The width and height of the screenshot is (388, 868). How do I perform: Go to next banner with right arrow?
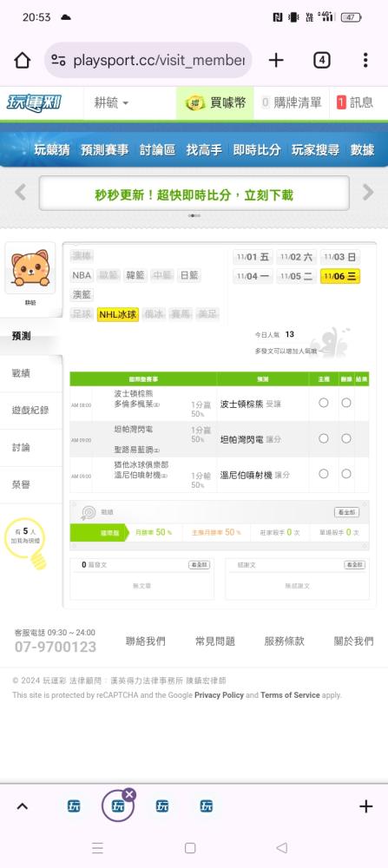(x=367, y=192)
